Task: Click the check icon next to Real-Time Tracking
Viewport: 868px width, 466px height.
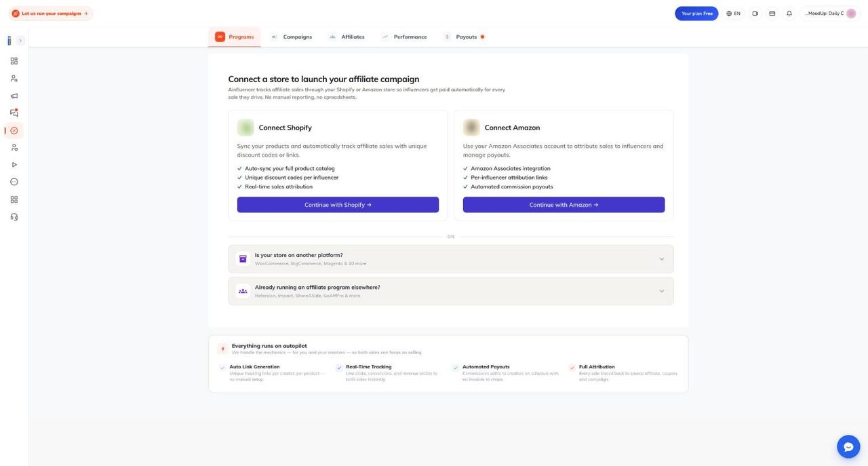Action: coord(339,368)
